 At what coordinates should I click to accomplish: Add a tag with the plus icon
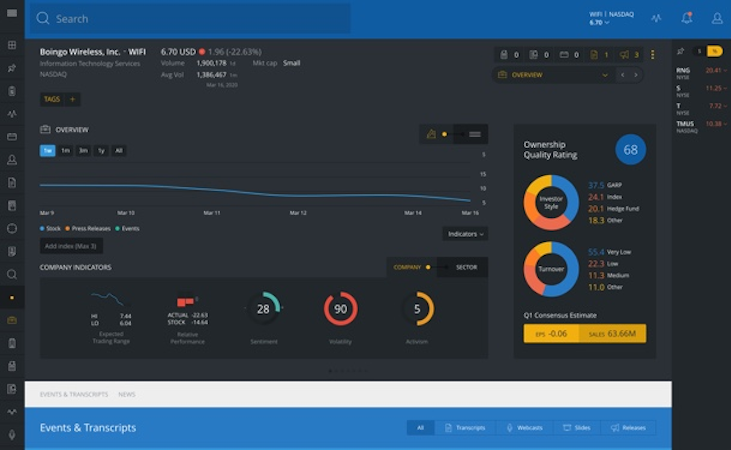point(72,99)
